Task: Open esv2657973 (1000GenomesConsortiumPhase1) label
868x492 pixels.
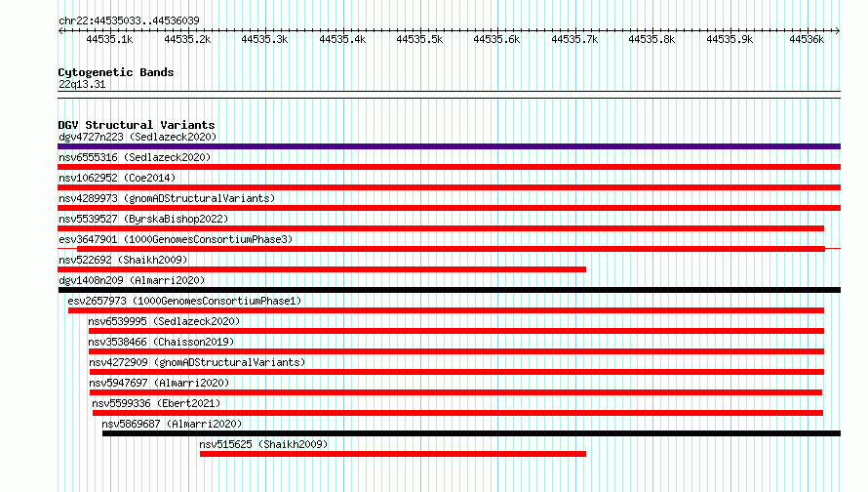Action: pos(184,301)
